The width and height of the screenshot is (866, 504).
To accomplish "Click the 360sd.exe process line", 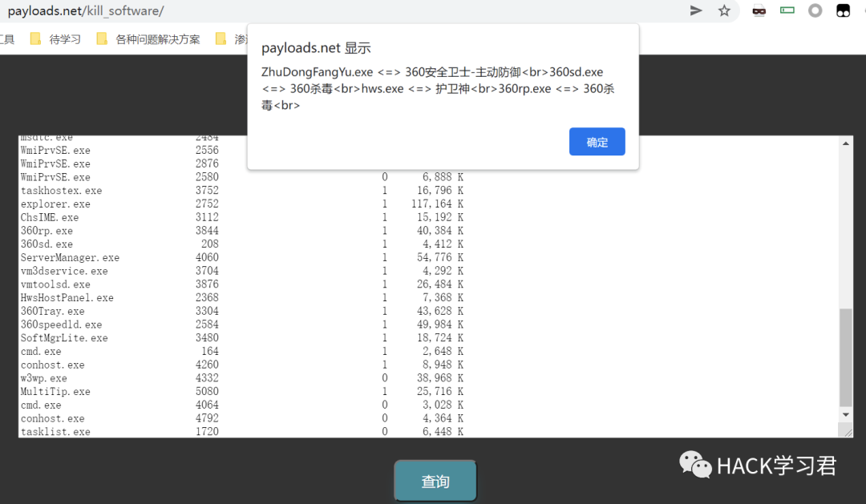I will click(x=242, y=244).
